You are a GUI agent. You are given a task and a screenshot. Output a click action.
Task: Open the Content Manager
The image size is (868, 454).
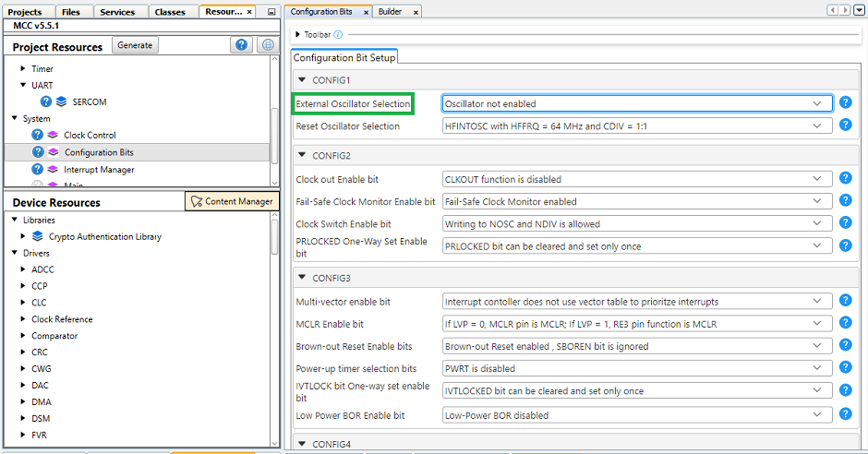231,201
